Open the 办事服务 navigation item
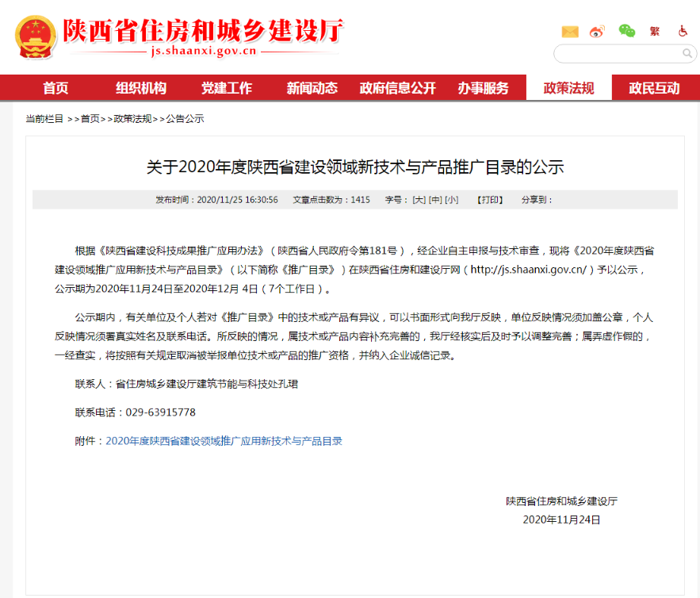This screenshot has width=700, height=598. pyautogui.click(x=483, y=87)
